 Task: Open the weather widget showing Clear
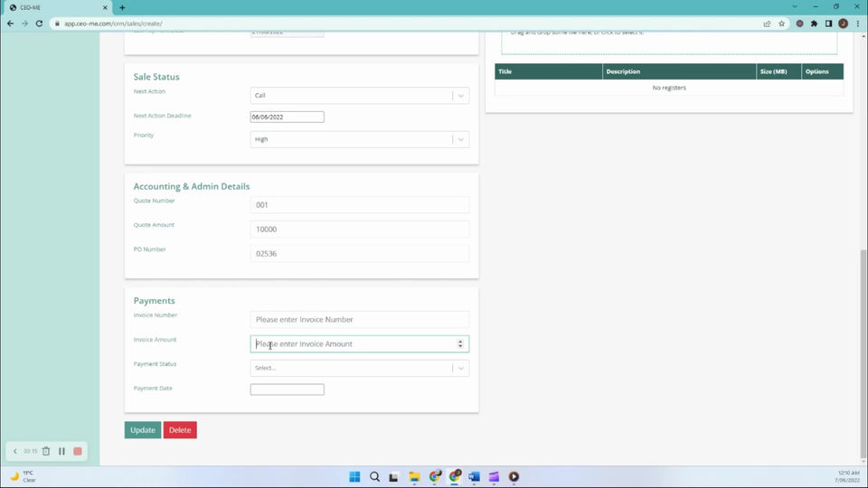click(24, 476)
